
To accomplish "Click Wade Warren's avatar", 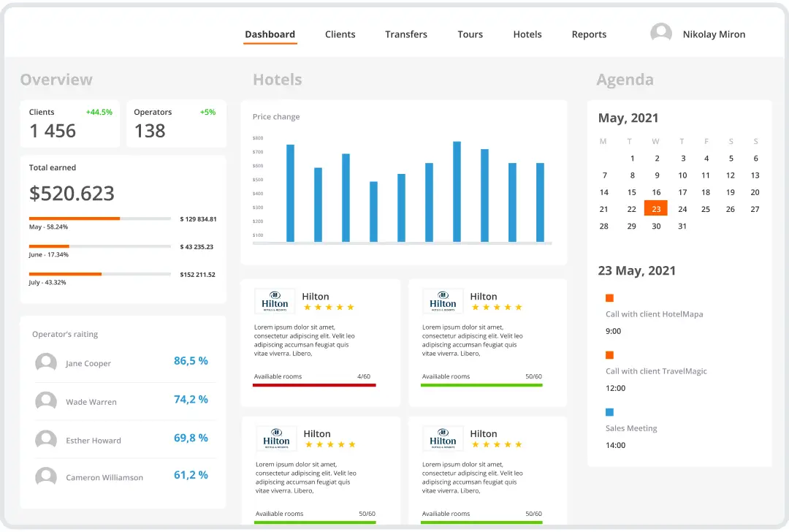I will click(45, 401).
